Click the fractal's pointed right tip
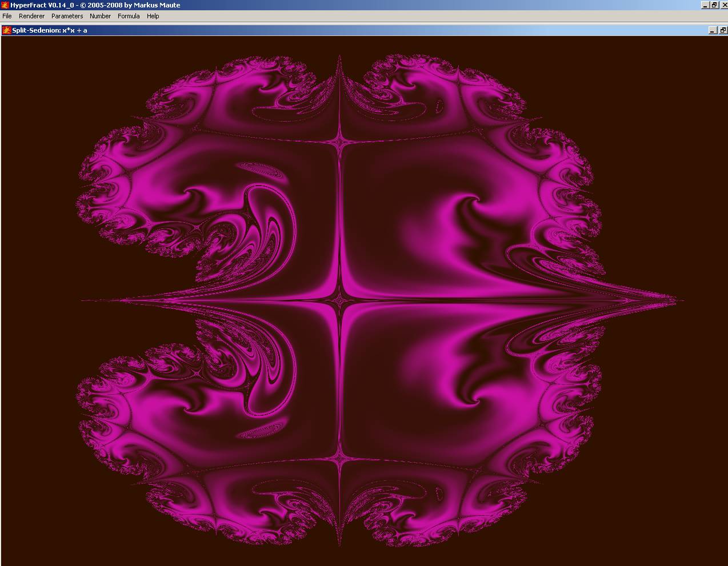Viewport: 728px width, 566px height. pyautogui.click(x=680, y=300)
